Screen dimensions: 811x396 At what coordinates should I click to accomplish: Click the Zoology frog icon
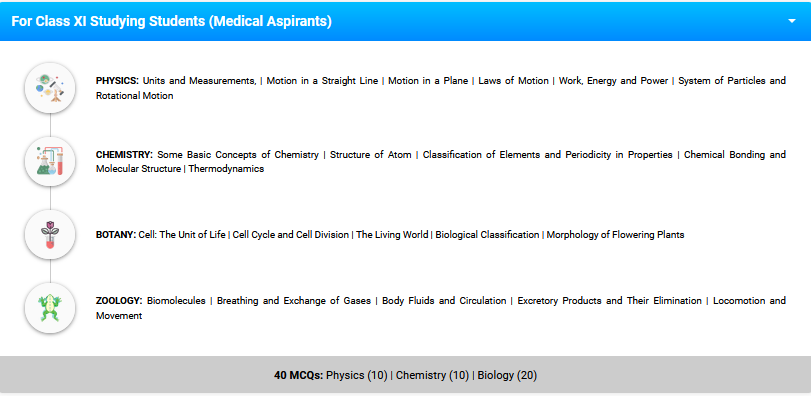(50, 308)
